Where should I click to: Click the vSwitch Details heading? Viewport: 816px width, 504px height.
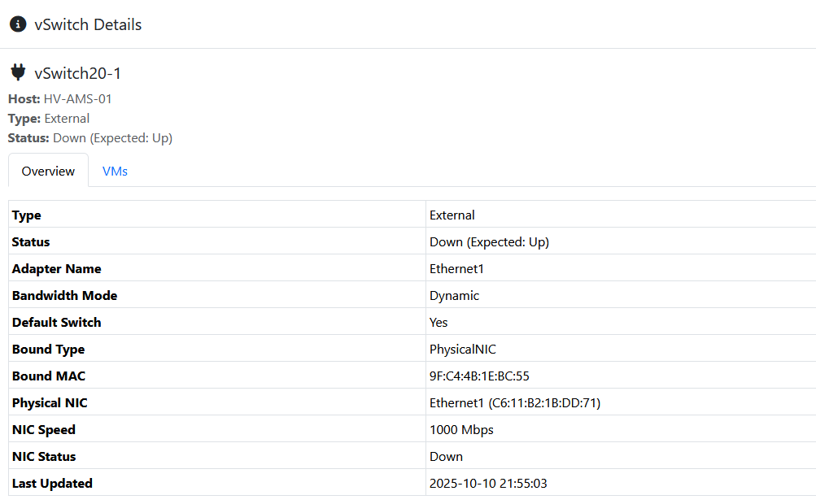[88, 24]
